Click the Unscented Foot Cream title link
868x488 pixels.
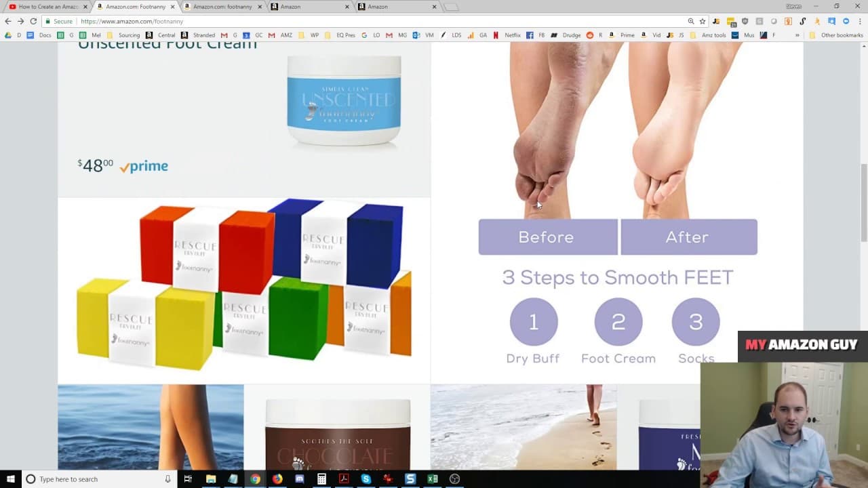pyautogui.click(x=167, y=45)
